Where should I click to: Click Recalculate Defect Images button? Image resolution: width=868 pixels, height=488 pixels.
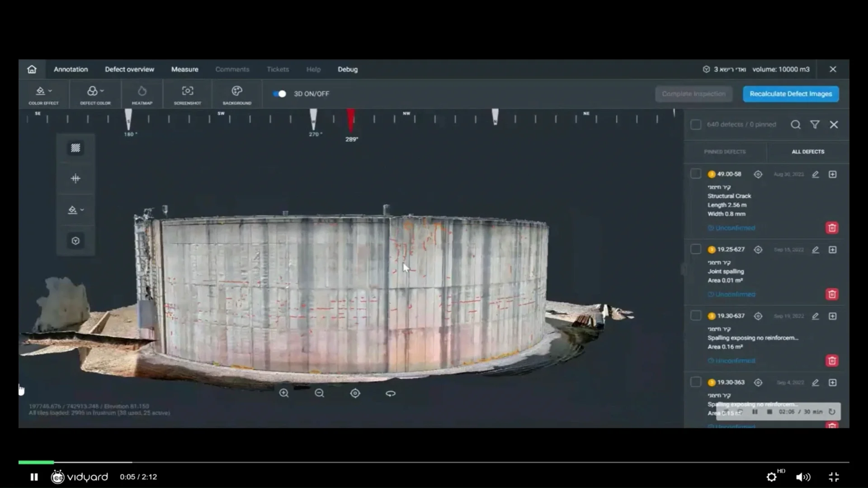point(791,94)
